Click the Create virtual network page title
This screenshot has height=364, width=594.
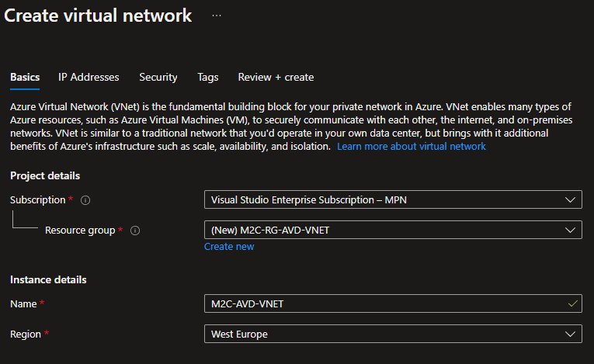click(x=99, y=16)
